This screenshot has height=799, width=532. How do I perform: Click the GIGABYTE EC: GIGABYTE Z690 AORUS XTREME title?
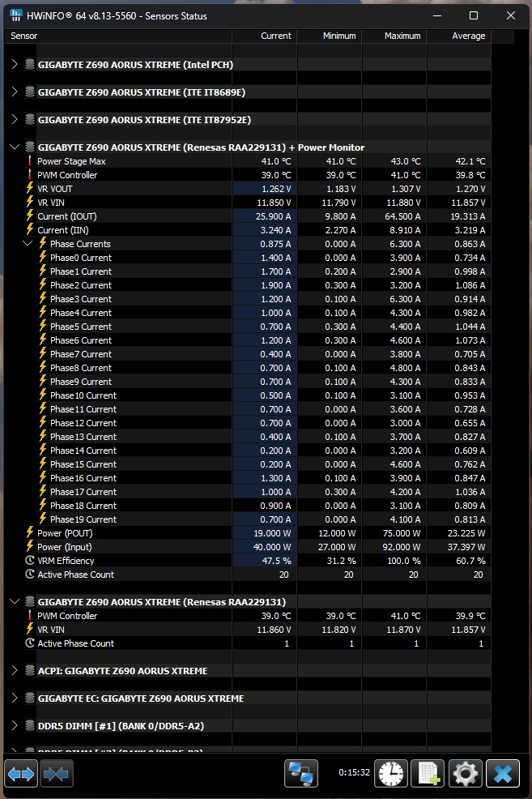tap(141, 698)
